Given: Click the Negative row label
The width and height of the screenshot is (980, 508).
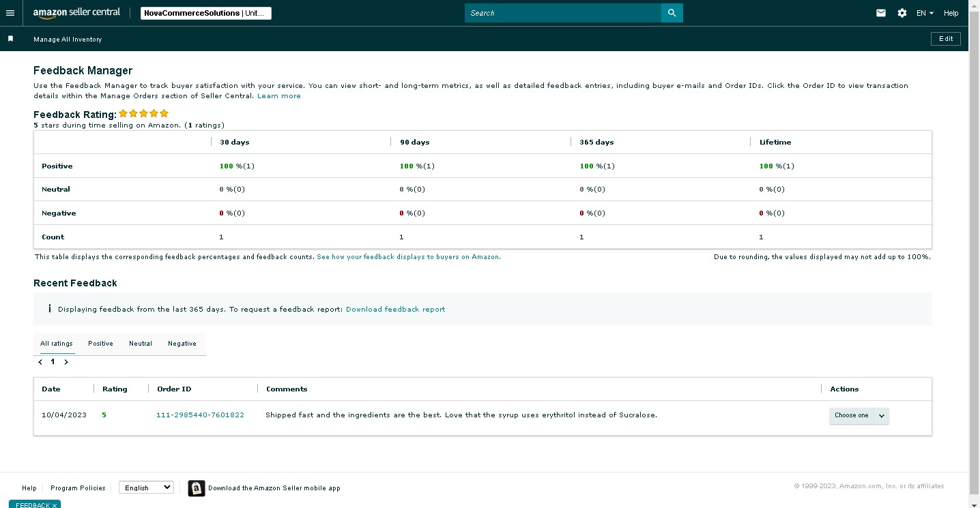Looking at the screenshot, I should 59,213.
